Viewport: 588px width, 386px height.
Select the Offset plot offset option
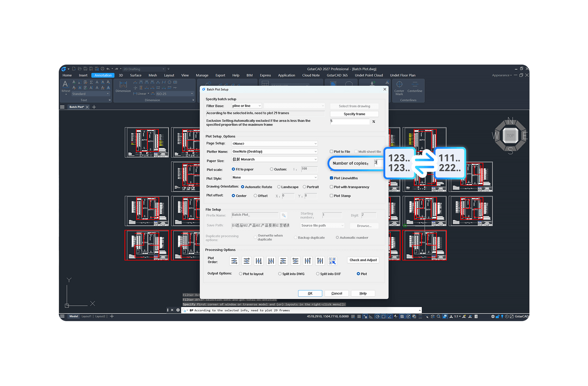pos(255,196)
